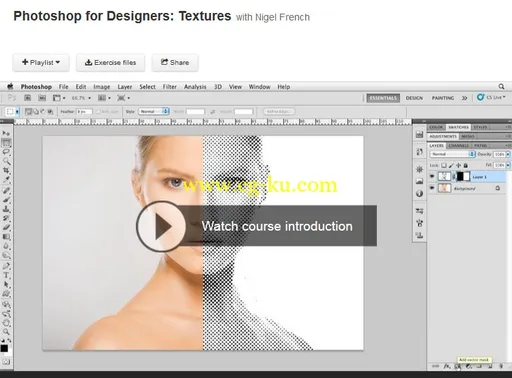Select the Zoom tool in toolbox
The height and width of the screenshot is (378, 512).
[x=6, y=332]
